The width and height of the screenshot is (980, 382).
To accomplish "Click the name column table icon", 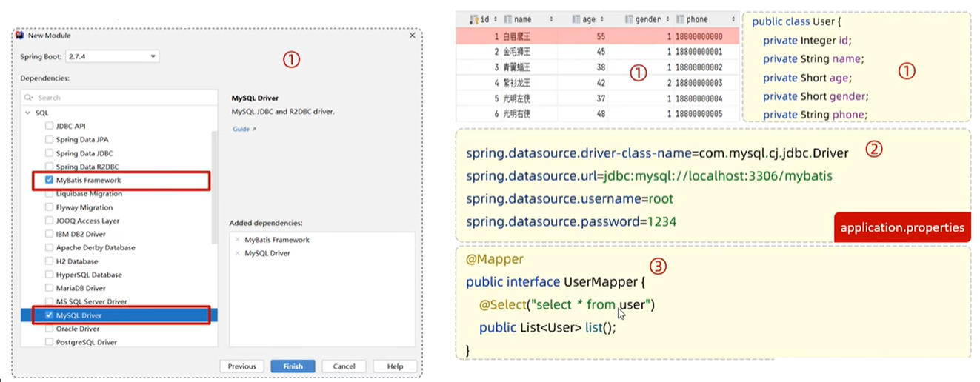I will [508, 19].
